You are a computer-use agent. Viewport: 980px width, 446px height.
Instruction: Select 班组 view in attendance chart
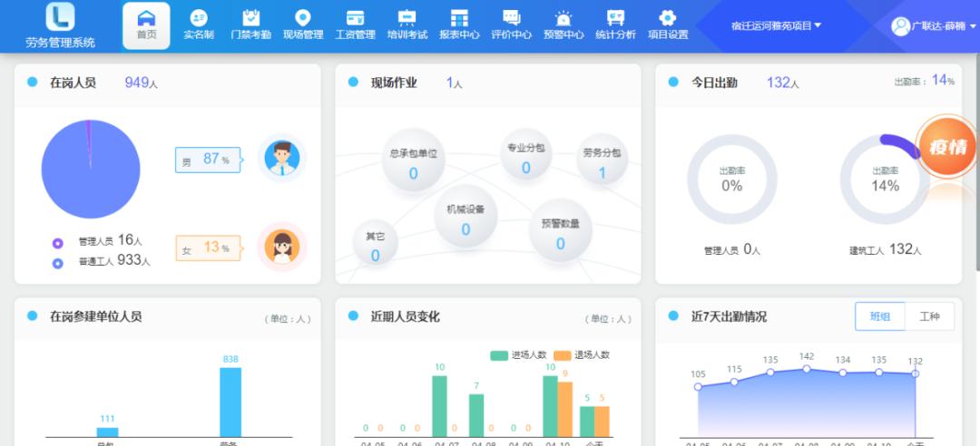tap(880, 316)
